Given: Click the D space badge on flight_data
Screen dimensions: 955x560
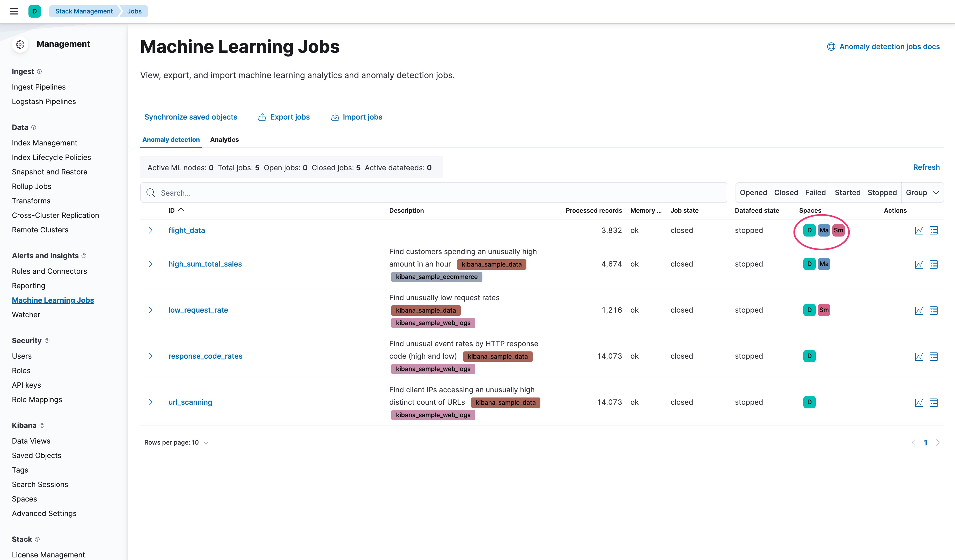Looking at the screenshot, I should pyautogui.click(x=810, y=230).
